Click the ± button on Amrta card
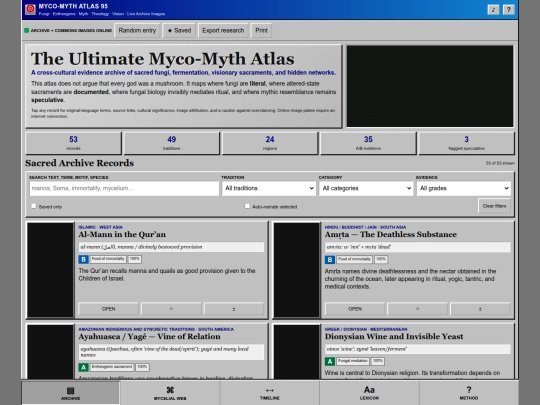Image resolution: width=540 pixels, height=405 pixels. pyautogui.click(x=480, y=309)
